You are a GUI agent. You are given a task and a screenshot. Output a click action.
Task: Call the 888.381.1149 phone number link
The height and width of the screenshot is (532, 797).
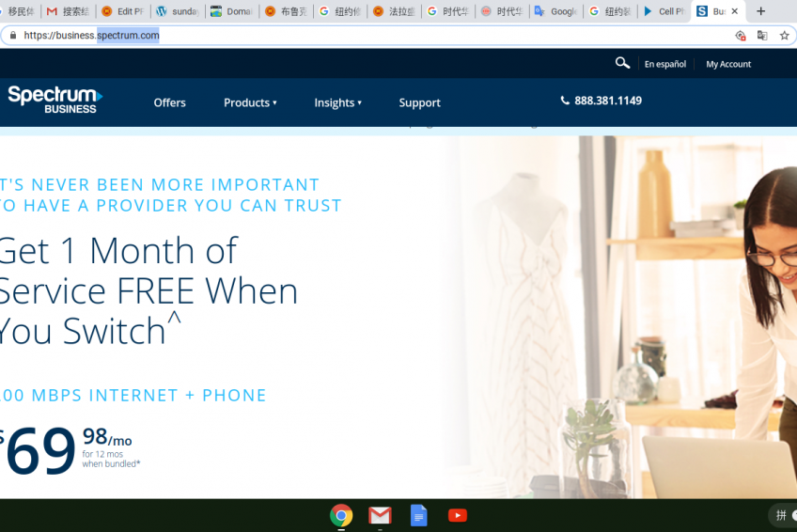601,101
